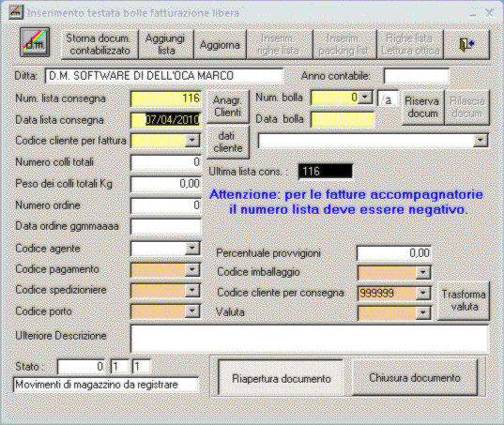Click the Ulteriore Descrizione text field

coord(310,339)
